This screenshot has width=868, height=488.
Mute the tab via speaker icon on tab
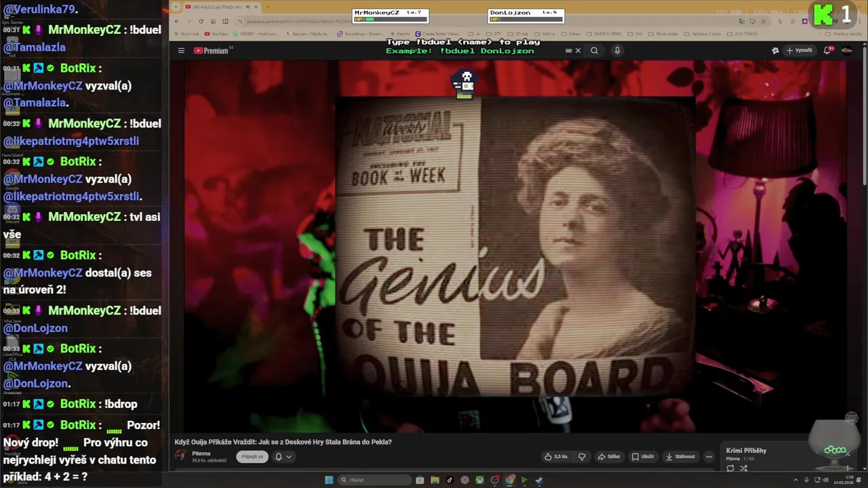click(x=248, y=7)
